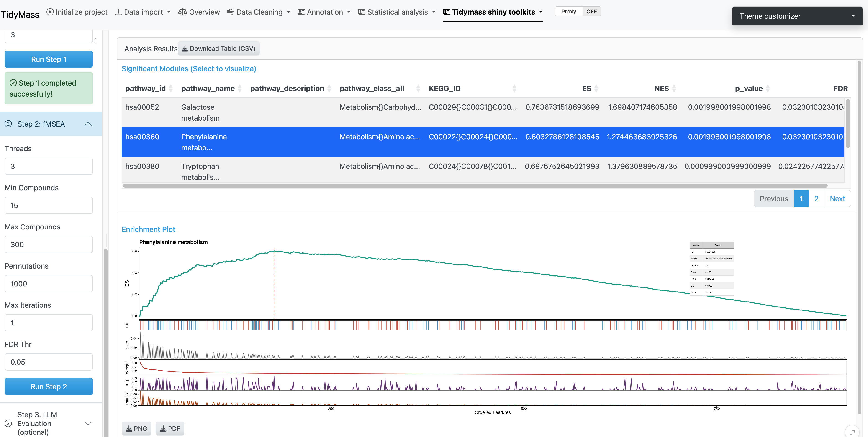This screenshot has height=437, width=868.
Task: Click the Data import upload icon
Action: tap(118, 12)
